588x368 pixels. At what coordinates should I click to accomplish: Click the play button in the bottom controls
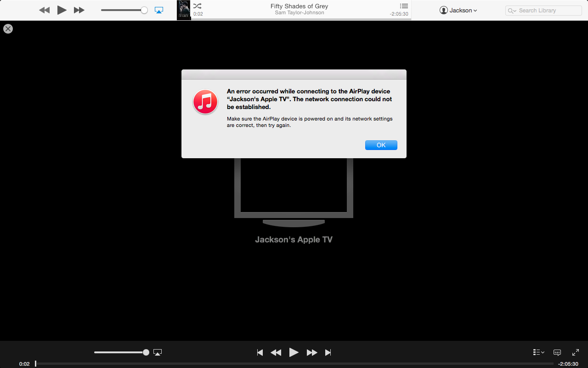[294, 352]
